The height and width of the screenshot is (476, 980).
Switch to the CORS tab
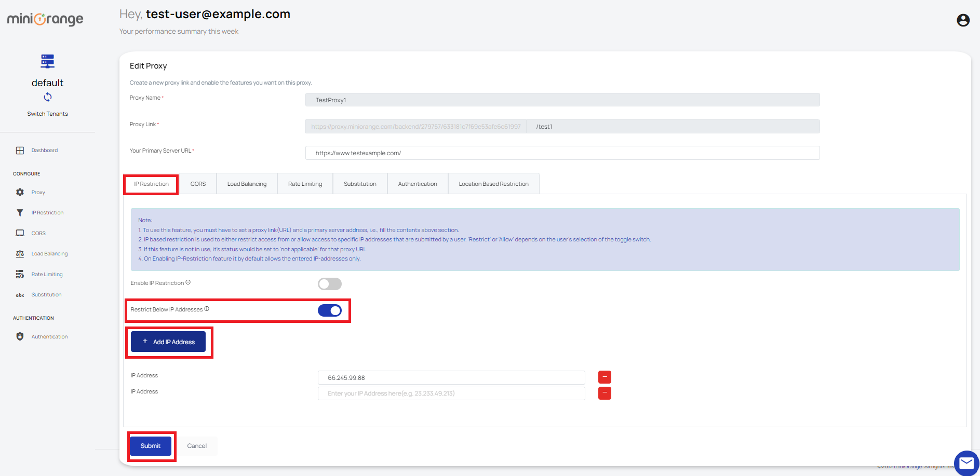pyautogui.click(x=198, y=184)
